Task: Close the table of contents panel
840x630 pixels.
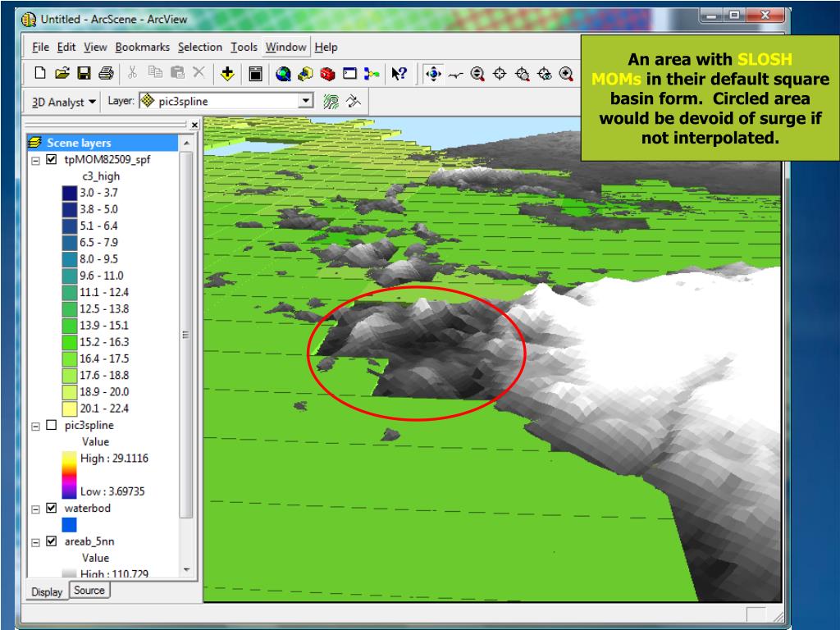Action: click(x=194, y=125)
